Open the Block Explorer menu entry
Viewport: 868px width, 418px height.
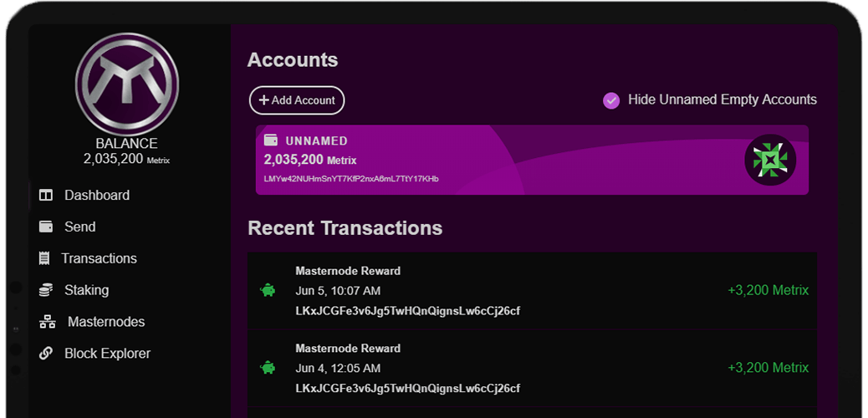pos(107,354)
